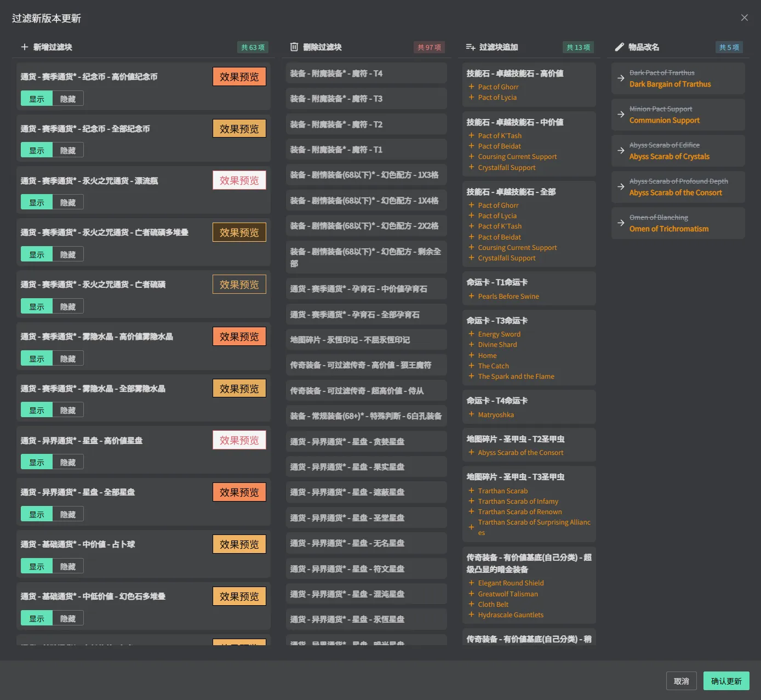This screenshot has height=700, width=761.
Task: Click the plus icon next to The Catch
Action: click(471, 366)
